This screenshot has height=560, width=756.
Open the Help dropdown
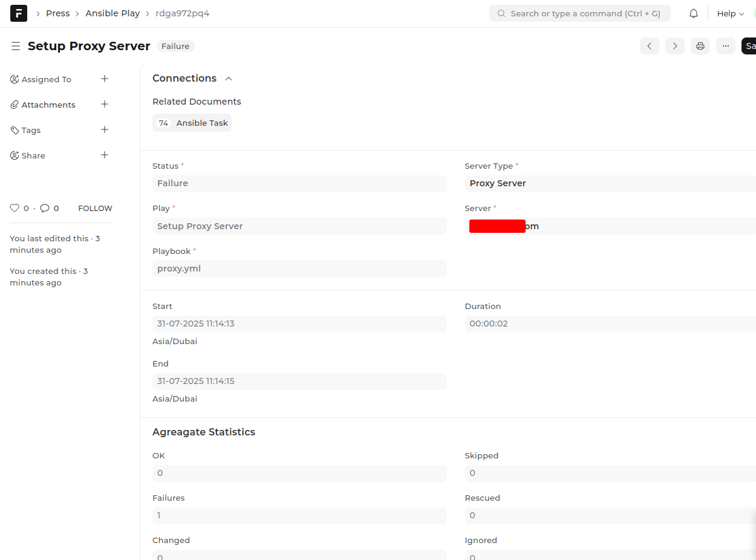(729, 13)
